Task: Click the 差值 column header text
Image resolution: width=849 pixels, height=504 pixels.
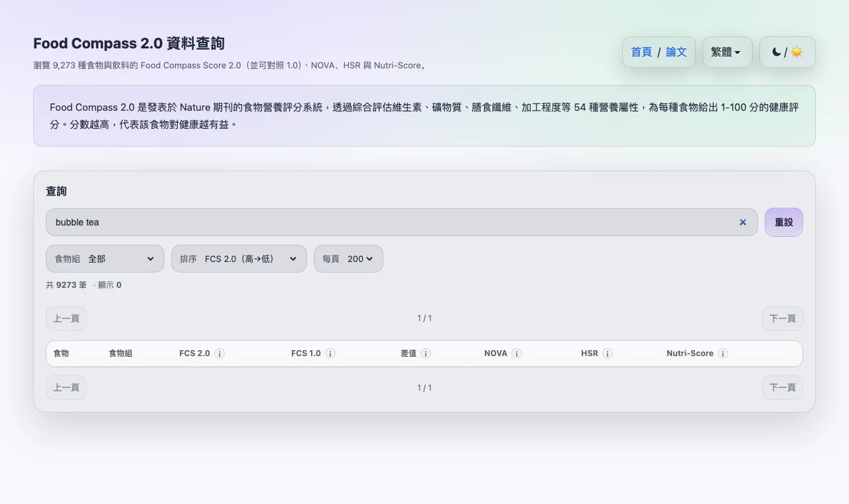Action: coord(409,353)
